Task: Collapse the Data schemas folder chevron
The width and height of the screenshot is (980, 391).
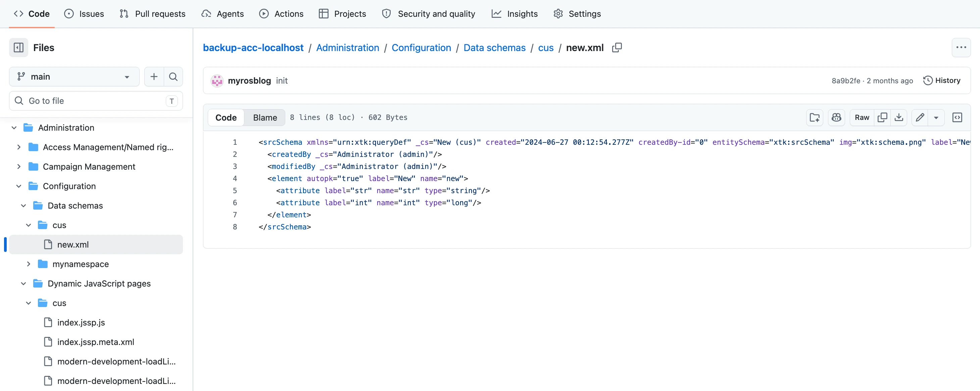Action: [x=23, y=206]
